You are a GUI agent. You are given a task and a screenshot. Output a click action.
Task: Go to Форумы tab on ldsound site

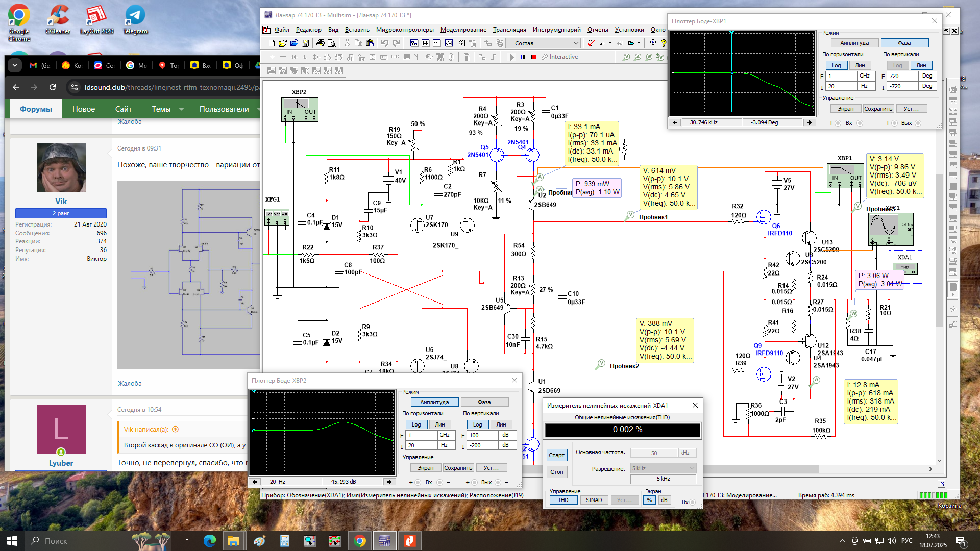[36, 109]
